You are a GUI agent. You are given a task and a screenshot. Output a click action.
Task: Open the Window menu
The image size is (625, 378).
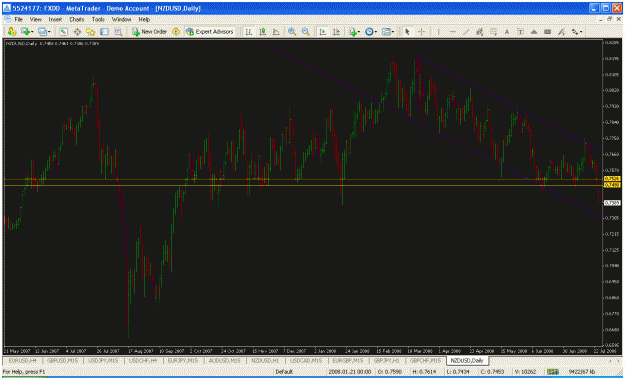coord(121,19)
